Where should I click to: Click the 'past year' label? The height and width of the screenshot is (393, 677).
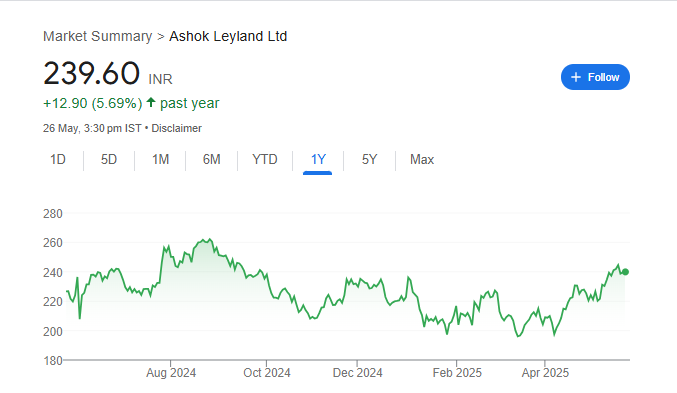[190, 103]
